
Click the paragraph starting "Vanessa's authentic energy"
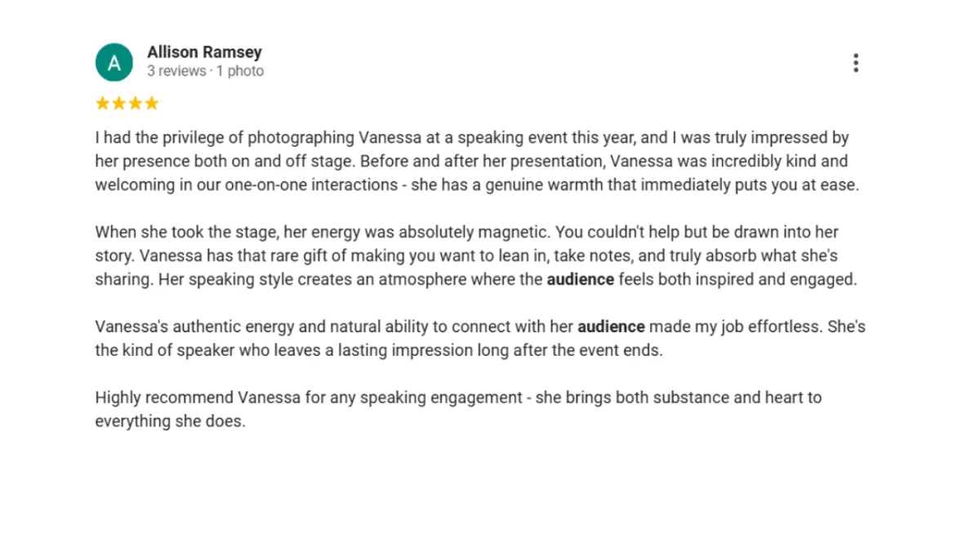[480, 339]
